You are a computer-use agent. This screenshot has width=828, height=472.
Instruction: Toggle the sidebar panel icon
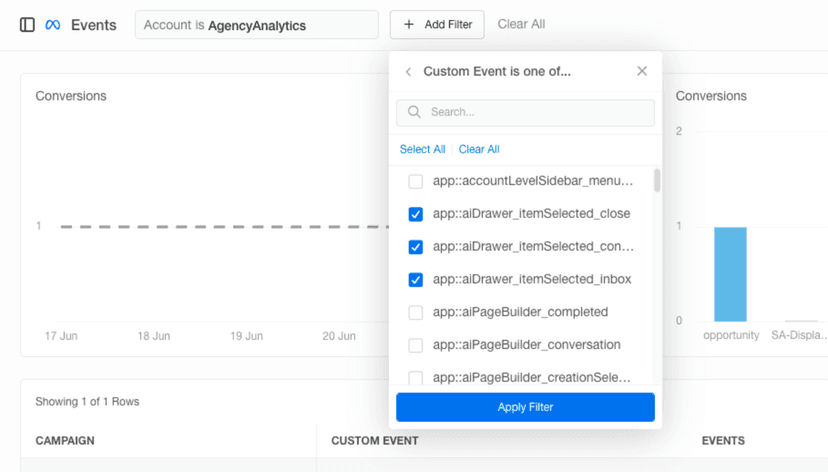(x=27, y=25)
